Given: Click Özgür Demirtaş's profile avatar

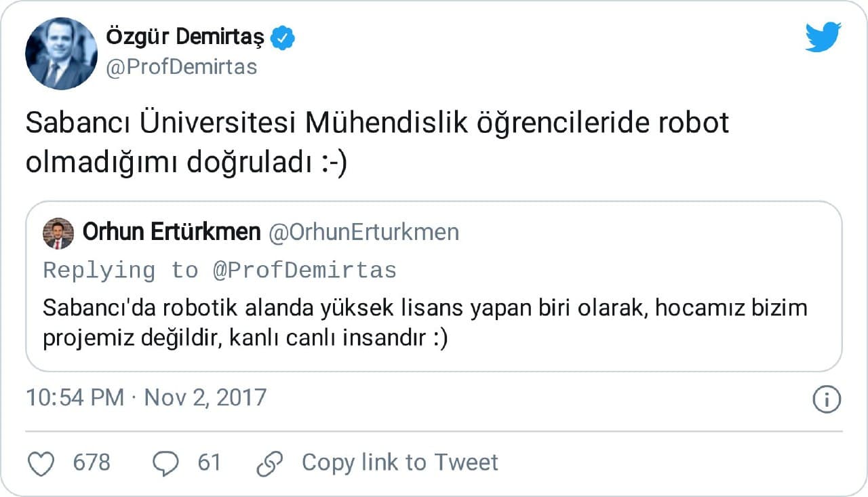Looking at the screenshot, I should [x=61, y=54].
